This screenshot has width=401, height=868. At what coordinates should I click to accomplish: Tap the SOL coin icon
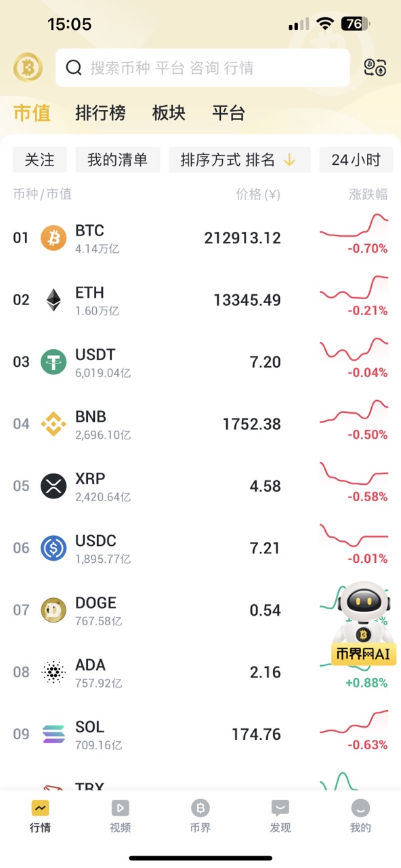[54, 734]
